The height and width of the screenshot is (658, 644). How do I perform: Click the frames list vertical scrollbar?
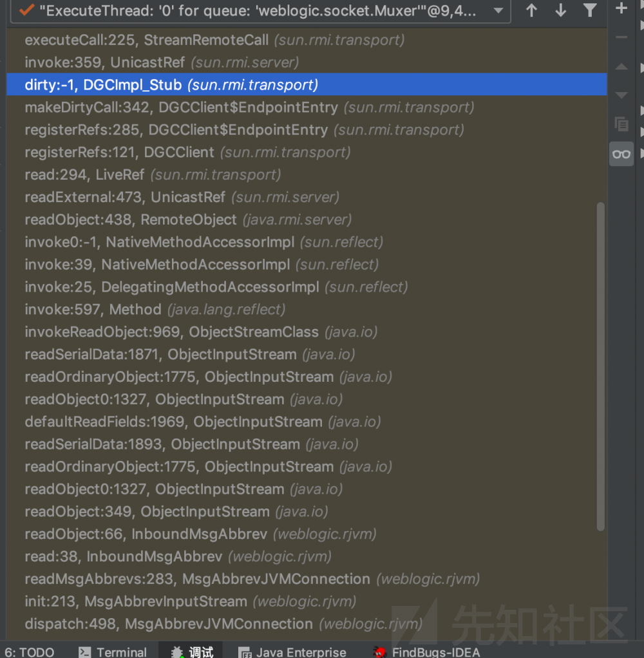(x=601, y=367)
